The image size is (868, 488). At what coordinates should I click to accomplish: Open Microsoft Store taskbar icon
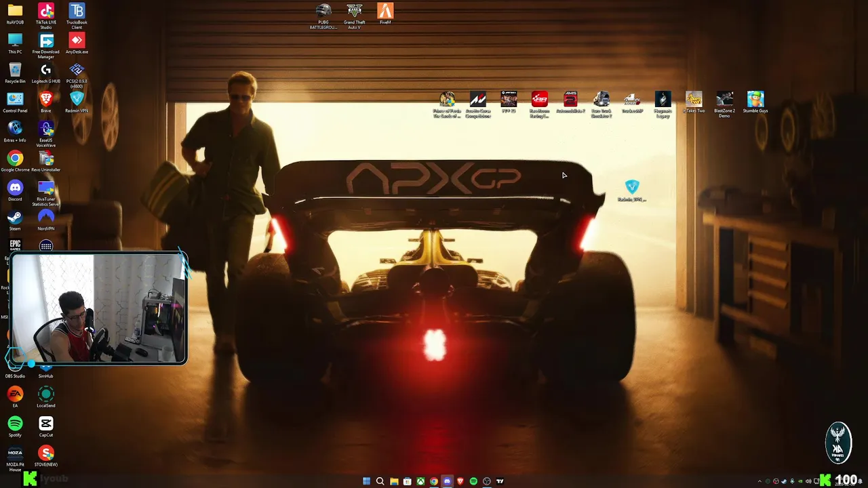pos(407,481)
